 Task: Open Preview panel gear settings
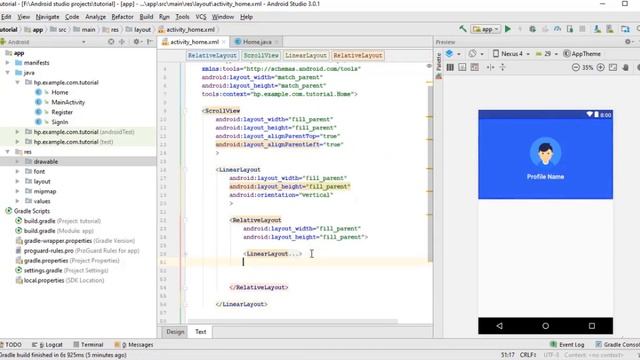(x=629, y=42)
